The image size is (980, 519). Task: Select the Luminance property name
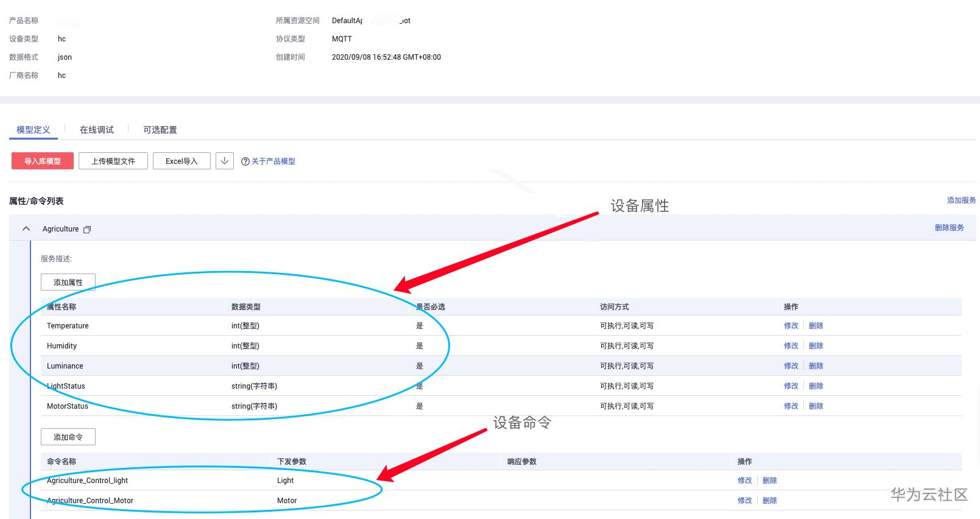pos(65,366)
